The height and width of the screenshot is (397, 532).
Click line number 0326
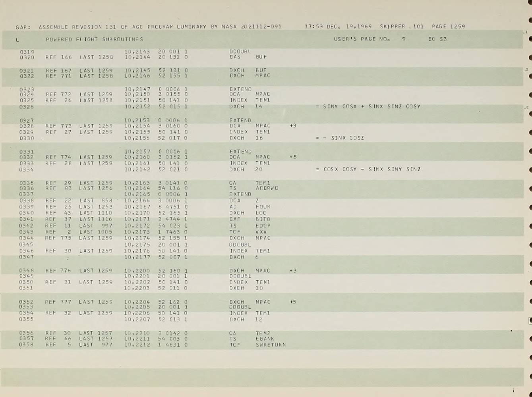tap(27, 107)
